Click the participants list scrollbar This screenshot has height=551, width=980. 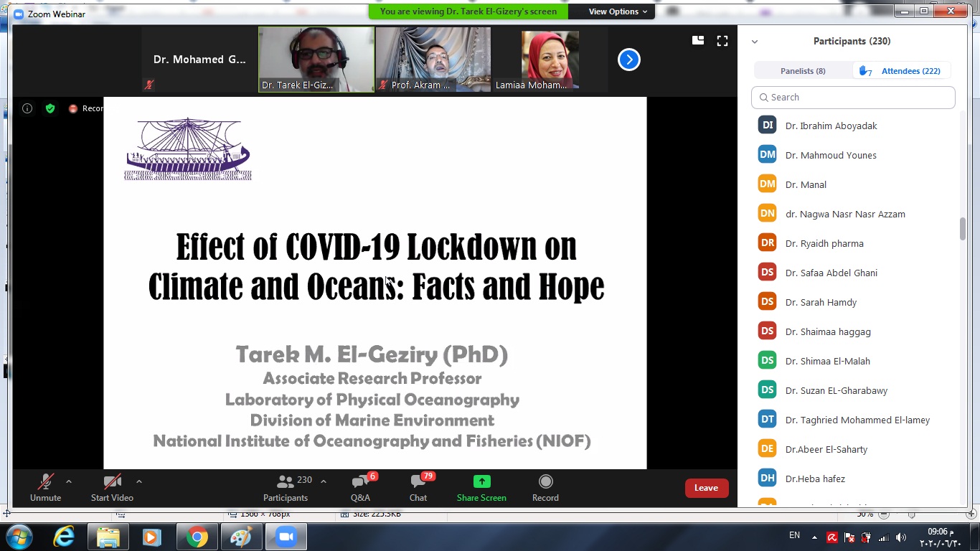[x=963, y=229]
